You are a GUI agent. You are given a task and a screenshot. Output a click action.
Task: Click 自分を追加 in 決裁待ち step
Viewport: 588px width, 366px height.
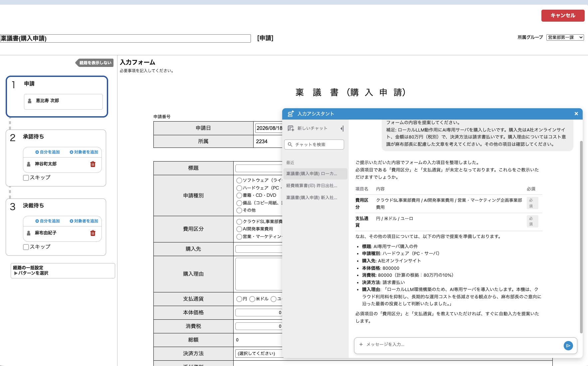coord(48,221)
